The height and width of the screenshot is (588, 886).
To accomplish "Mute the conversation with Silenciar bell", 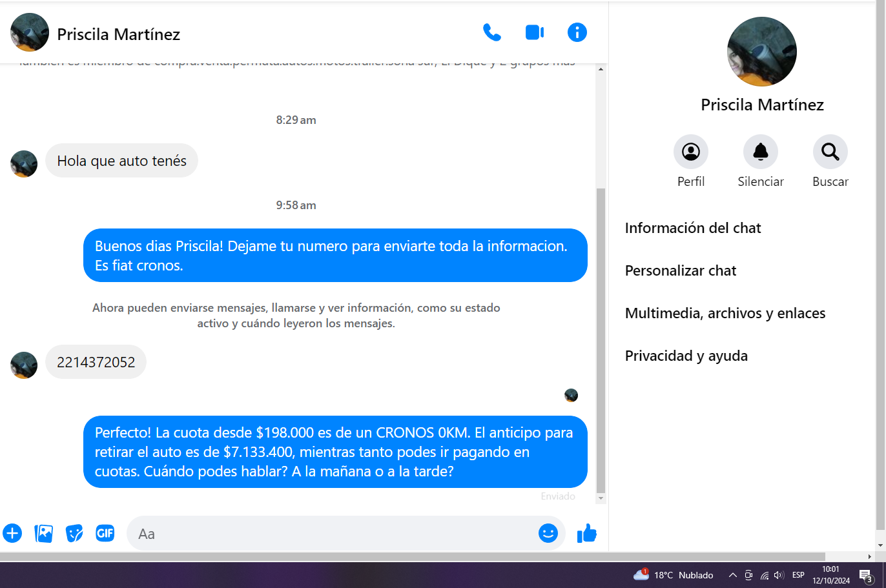I will [x=761, y=152].
